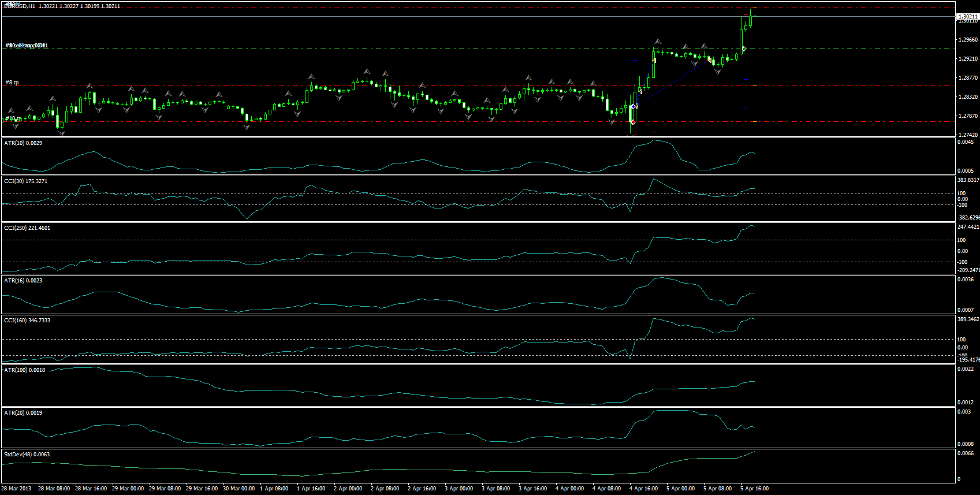The width and height of the screenshot is (980, 495).
Task: Click the 4 Apr 08:00 time label
Action: pyautogui.click(x=607, y=489)
